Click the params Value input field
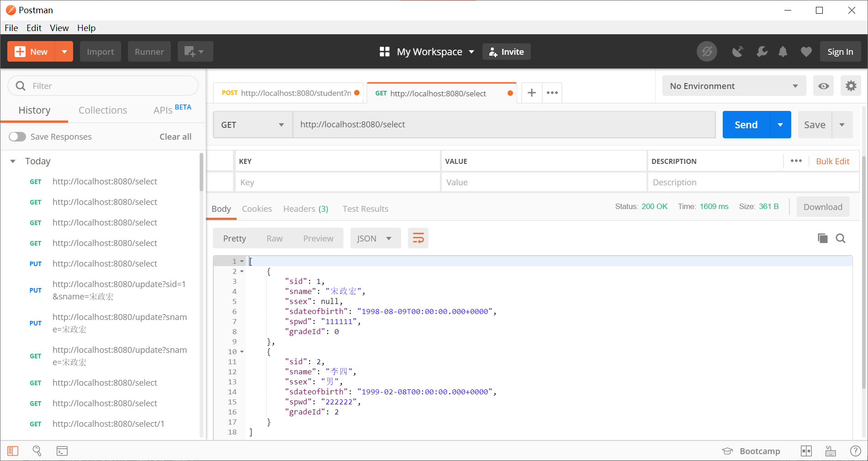Viewport: 868px width, 461px height. (544, 182)
